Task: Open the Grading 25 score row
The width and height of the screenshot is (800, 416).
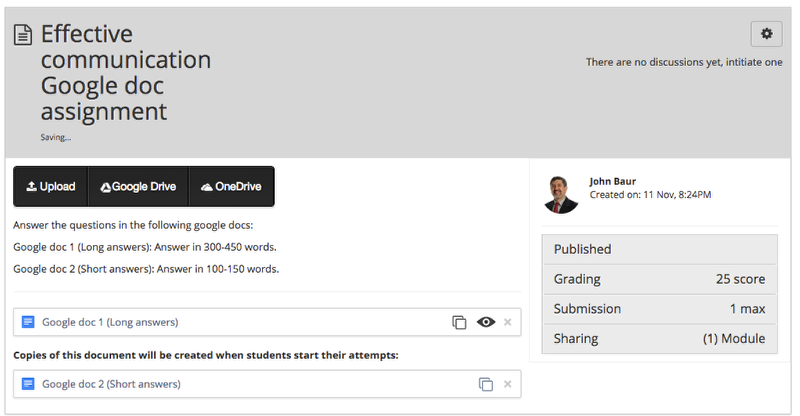Action: point(660,279)
